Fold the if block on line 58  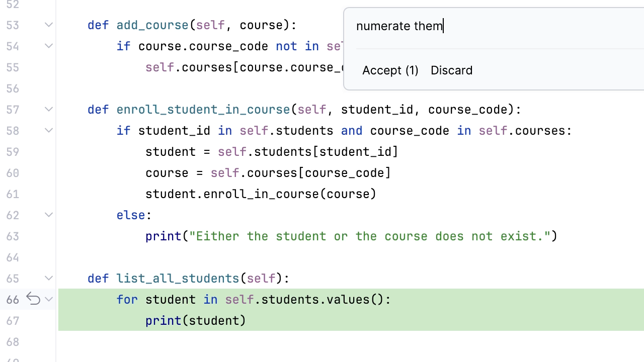(49, 130)
